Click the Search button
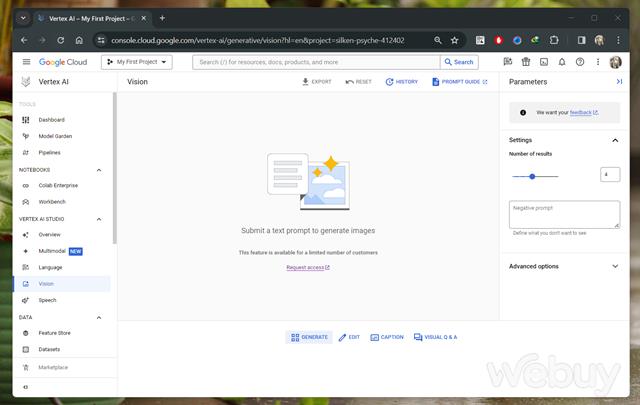 coord(459,62)
